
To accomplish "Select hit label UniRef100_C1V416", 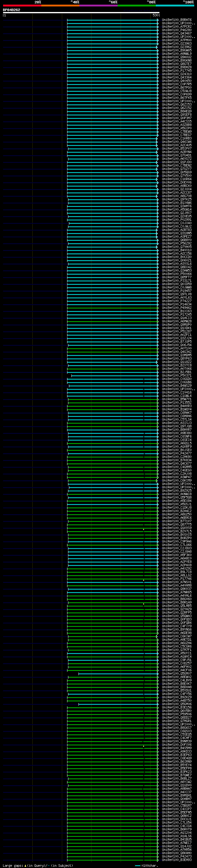I will (177, 392).
